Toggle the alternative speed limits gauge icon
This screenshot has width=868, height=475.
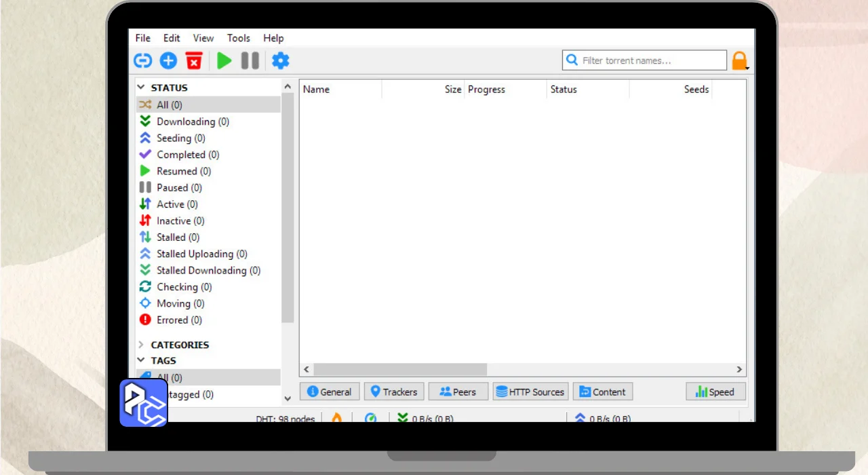[370, 417]
